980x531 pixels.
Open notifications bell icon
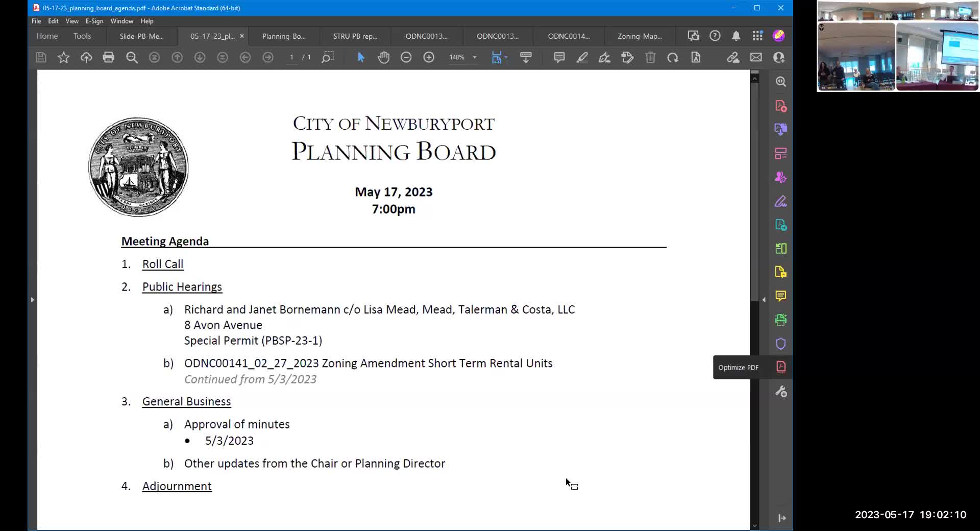pyautogui.click(x=736, y=36)
